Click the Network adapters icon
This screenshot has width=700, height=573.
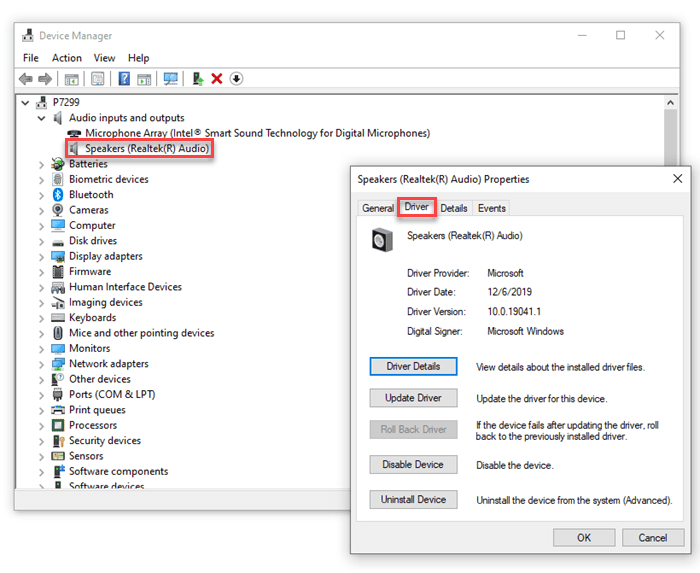point(58,364)
